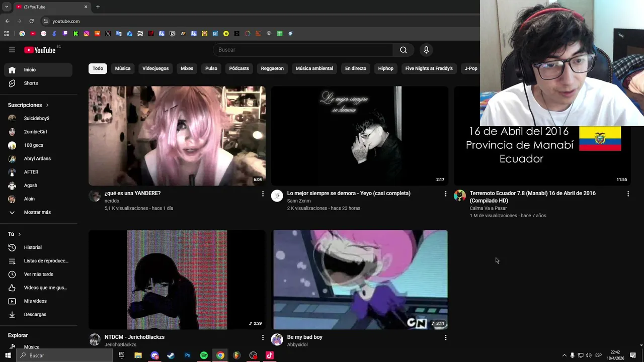Open Mis vídeos in the sidebar

point(38,301)
